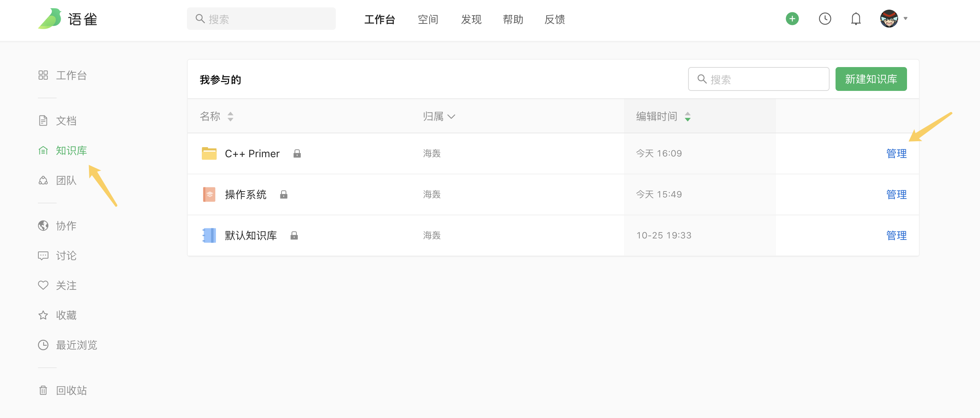Open notifications bell icon

[x=856, y=19]
